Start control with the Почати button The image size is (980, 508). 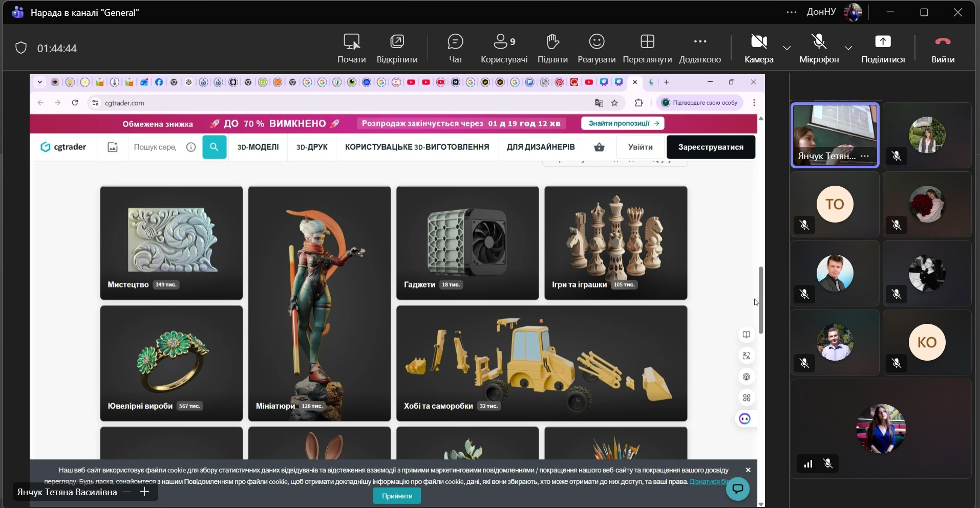351,49
